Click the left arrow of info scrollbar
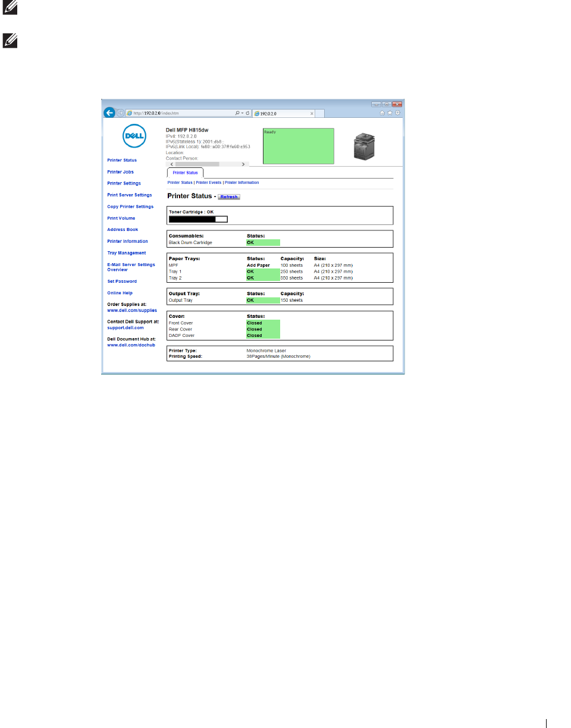 (x=172, y=164)
